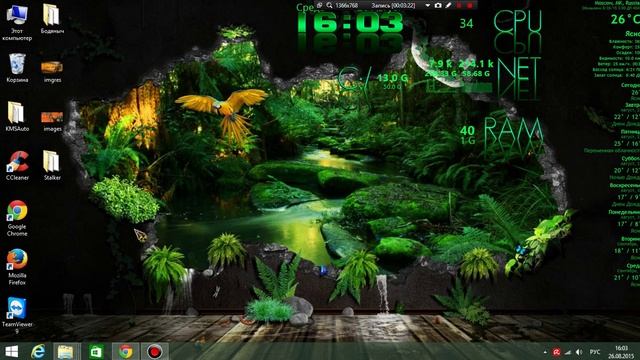Click the CPU meter widget label
This screenshot has width=640, height=360.
tap(518, 22)
